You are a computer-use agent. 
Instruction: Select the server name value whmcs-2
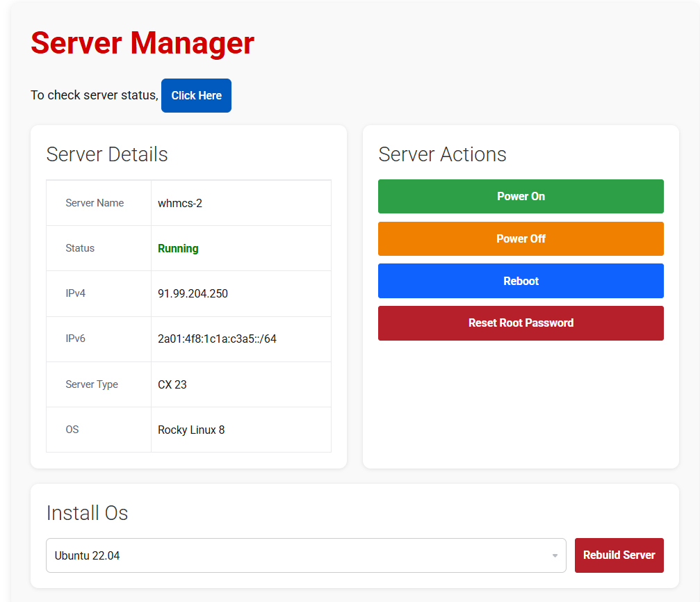[x=180, y=203]
